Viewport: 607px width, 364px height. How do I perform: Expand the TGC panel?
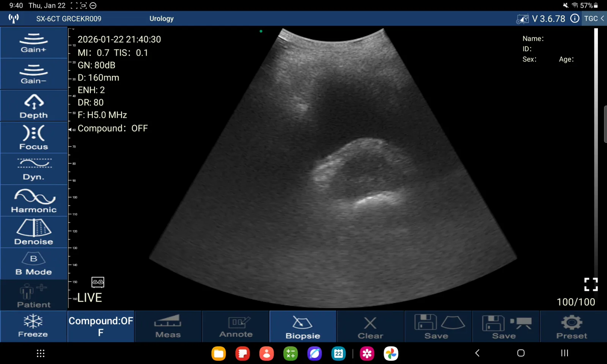(594, 19)
